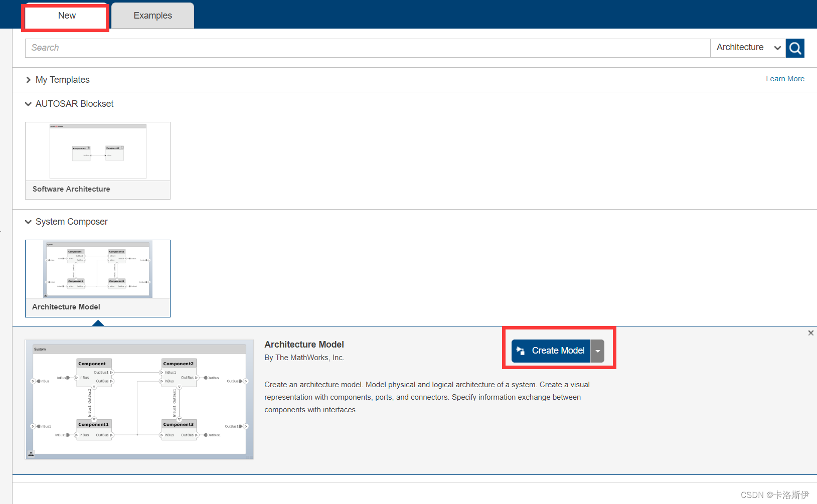Switch to the New tab
817x504 pixels.
tap(66, 16)
